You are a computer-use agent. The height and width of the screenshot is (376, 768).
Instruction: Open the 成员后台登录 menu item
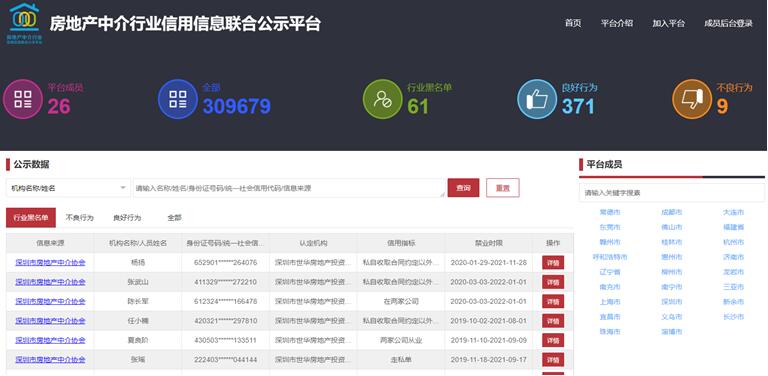coord(728,24)
